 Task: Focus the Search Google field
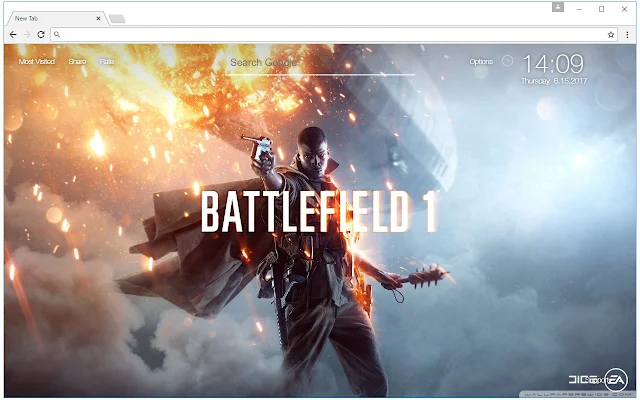pyautogui.click(x=320, y=63)
